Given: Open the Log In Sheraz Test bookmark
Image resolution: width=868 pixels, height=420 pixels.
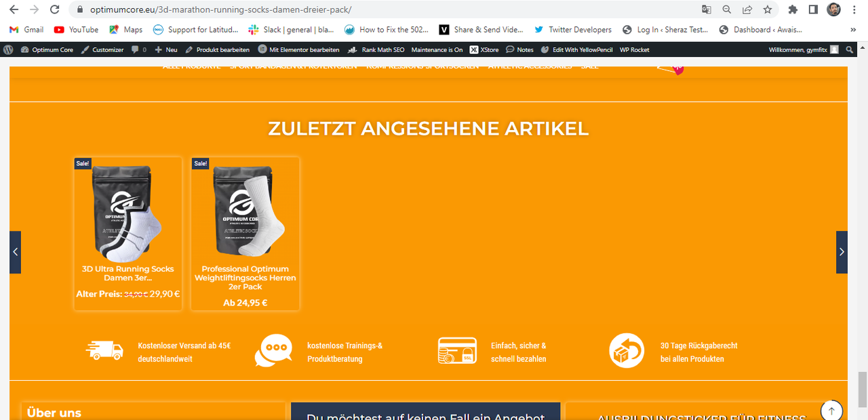Looking at the screenshot, I should (x=665, y=30).
